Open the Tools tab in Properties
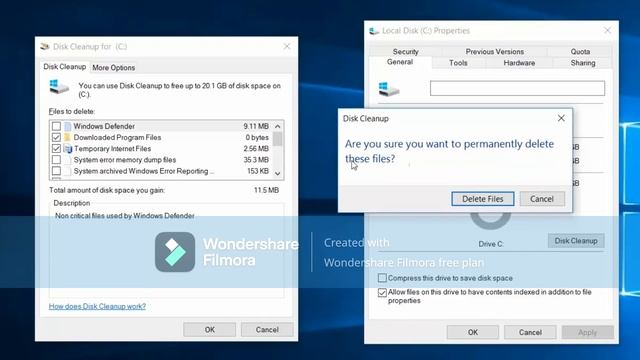The height and width of the screenshot is (360, 640). (x=458, y=63)
